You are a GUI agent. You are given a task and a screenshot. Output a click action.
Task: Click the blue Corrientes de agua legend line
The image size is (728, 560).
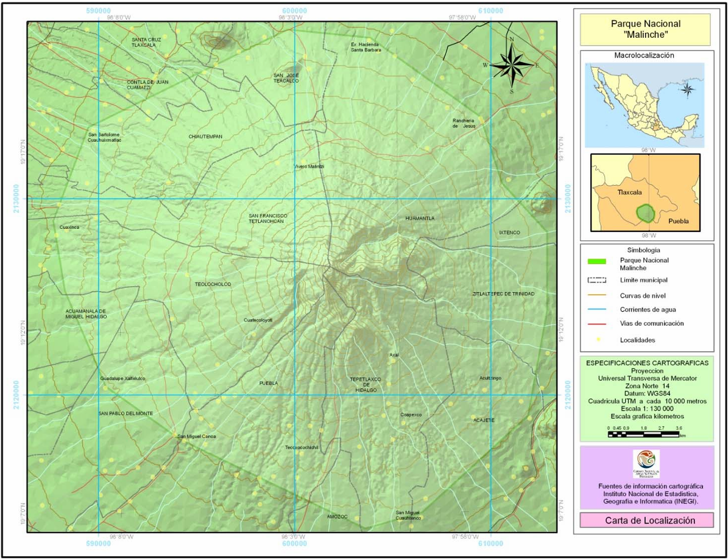point(598,309)
